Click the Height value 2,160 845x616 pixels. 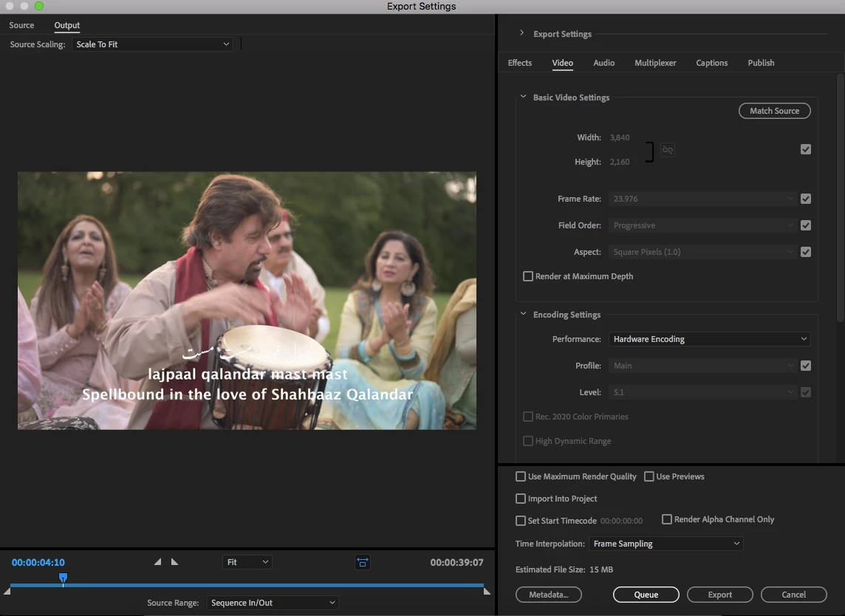[620, 162]
